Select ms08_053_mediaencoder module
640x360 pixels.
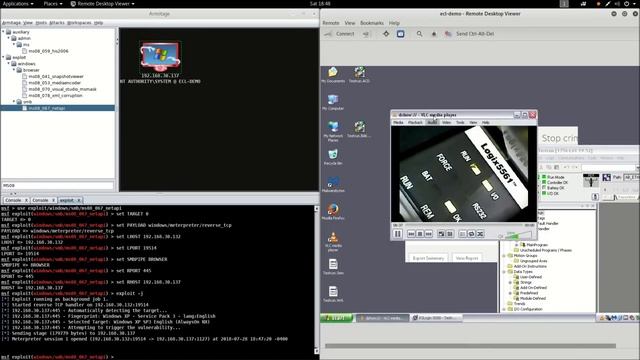(55, 82)
